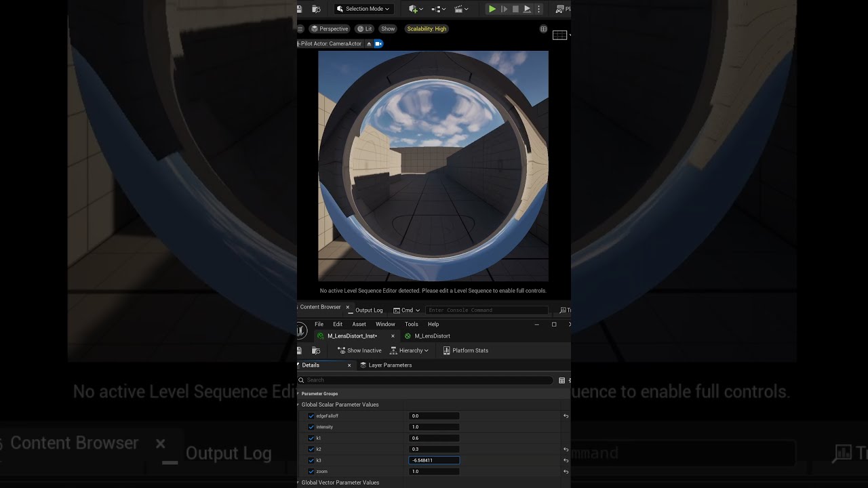This screenshot has height=488, width=868.
Task: Click the zoom parameter value field
Action: 434,471
